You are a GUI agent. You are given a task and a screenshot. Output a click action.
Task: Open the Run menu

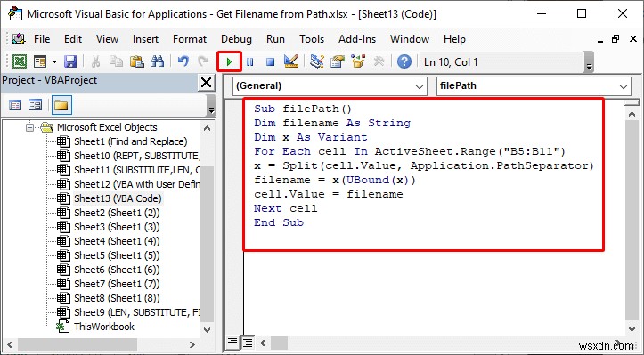[x=275, y=39]
